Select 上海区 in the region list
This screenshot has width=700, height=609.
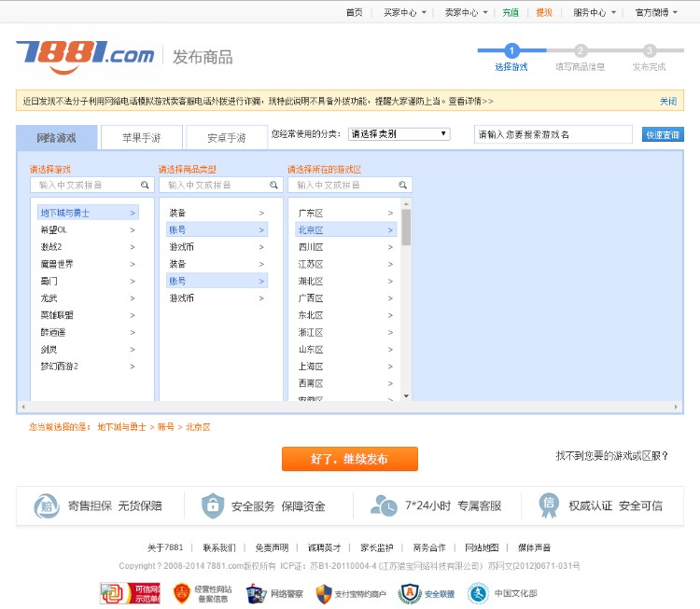pos(346,367)
